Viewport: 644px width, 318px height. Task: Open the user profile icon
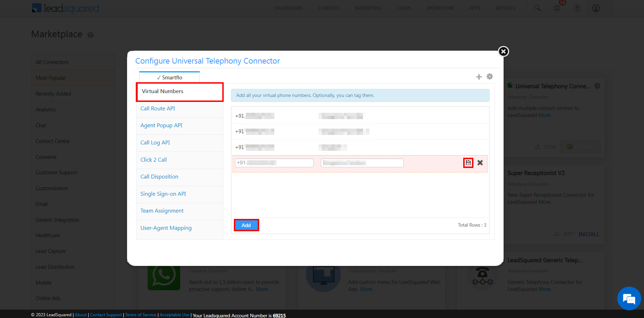(596, 8)
